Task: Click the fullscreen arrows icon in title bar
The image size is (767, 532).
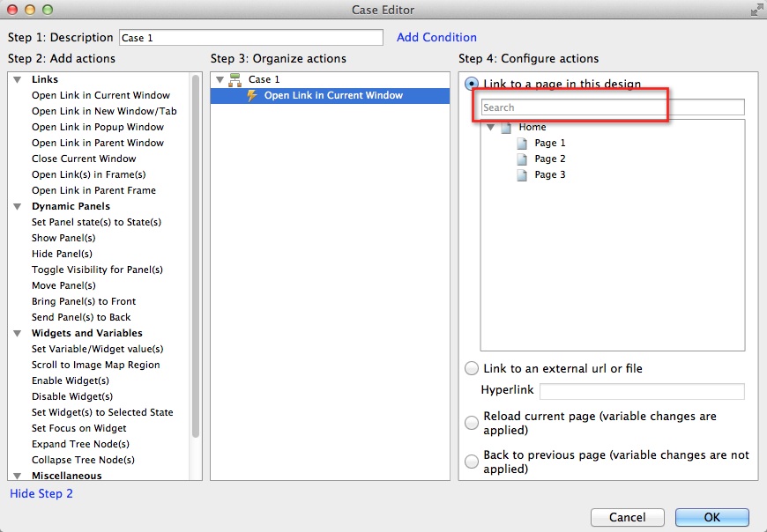Action: pos(756,10)
